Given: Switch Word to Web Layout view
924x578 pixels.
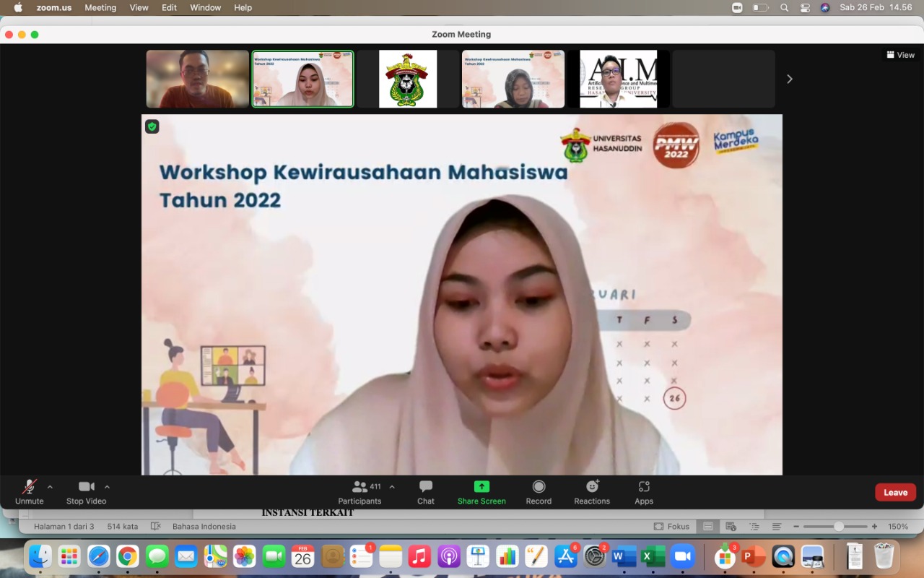Looking at the screenshot, I should click(x=731, y=527).
